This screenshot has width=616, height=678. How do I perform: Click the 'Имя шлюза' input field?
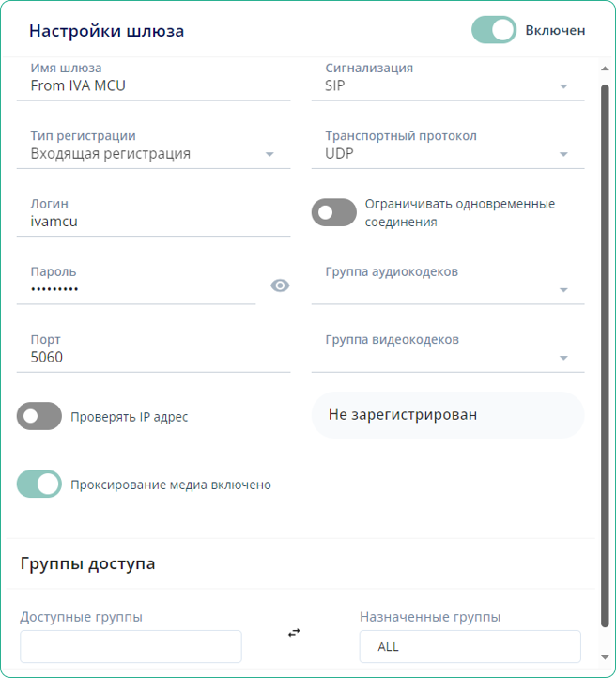(x=160, y=86)
